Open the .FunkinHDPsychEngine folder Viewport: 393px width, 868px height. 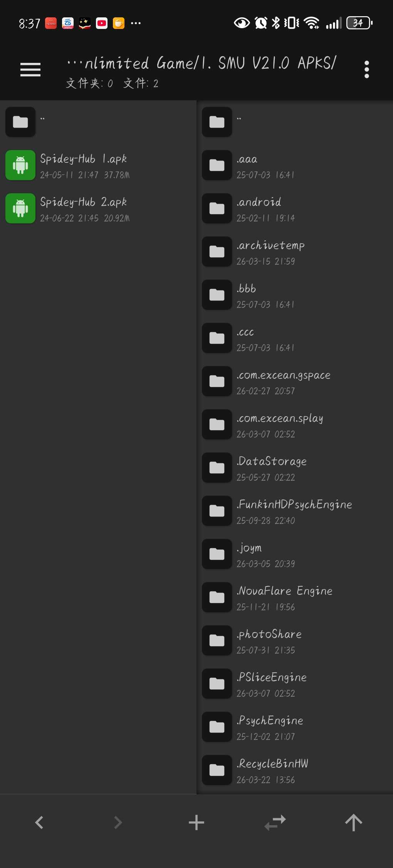click(x=295, y=511)
